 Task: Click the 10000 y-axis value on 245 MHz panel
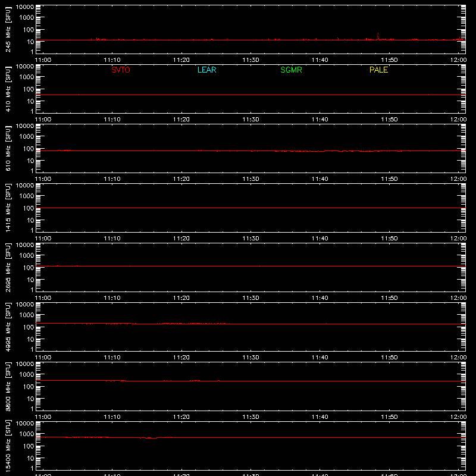pos(25,7)
